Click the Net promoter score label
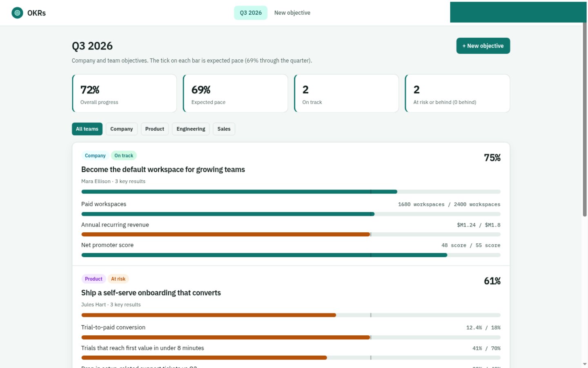 [x=107, y=245]
